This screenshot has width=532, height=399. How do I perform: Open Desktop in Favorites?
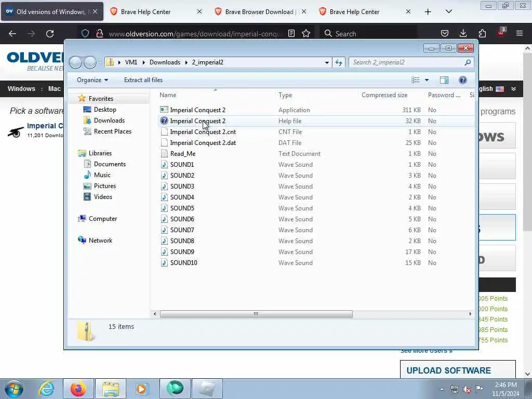coord(105,109)
